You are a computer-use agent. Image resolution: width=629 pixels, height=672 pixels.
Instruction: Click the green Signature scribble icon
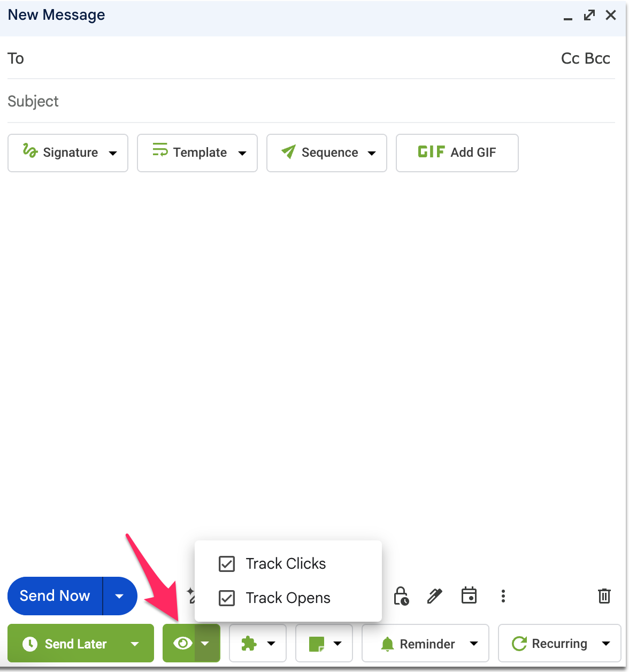tap(30, 151)
